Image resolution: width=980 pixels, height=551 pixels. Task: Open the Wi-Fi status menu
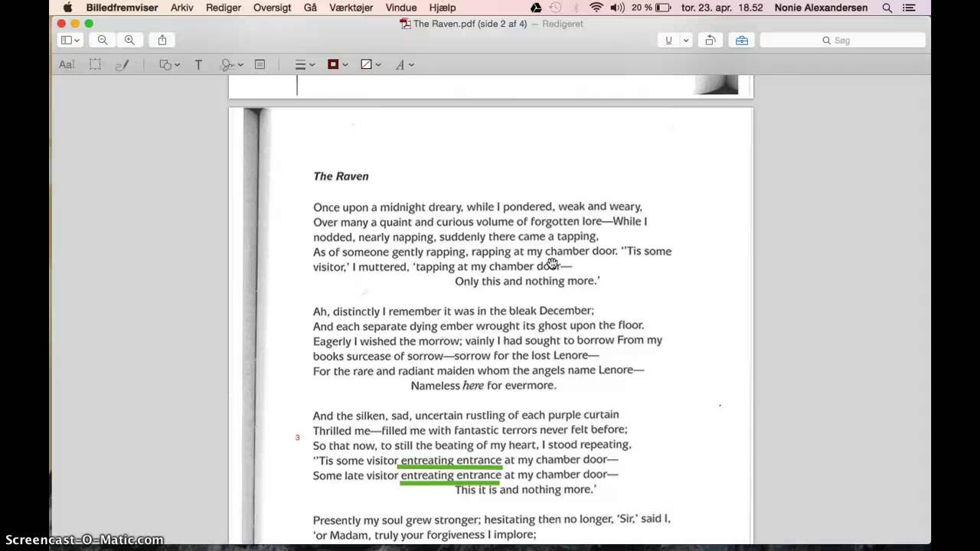(596, 8)
